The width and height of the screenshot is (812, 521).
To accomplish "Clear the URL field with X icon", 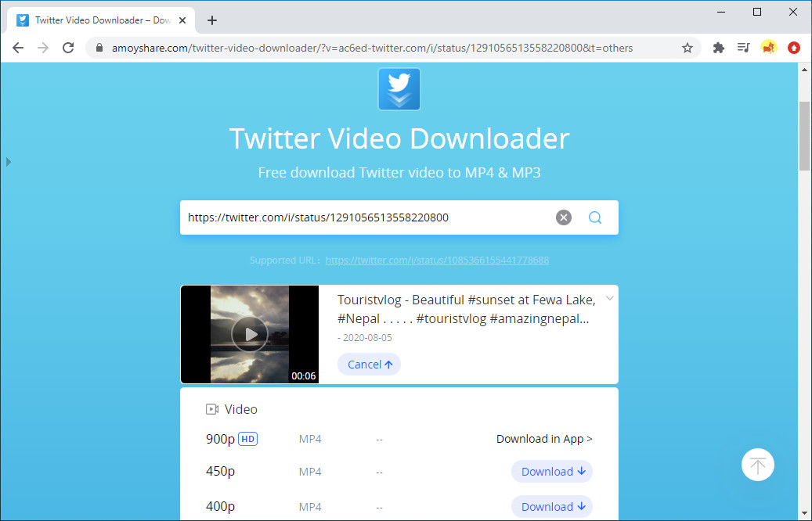I will 564,217.
